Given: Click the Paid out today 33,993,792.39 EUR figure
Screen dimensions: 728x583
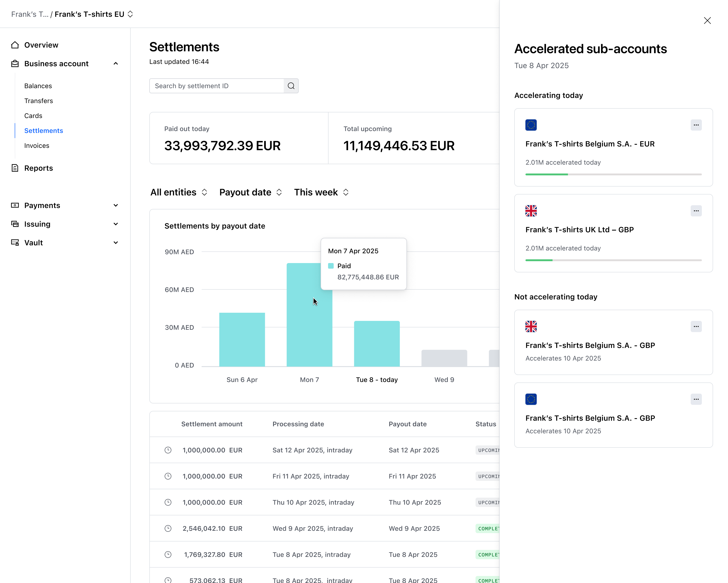Looking at the screenshot, I should [x=222, y=146].
